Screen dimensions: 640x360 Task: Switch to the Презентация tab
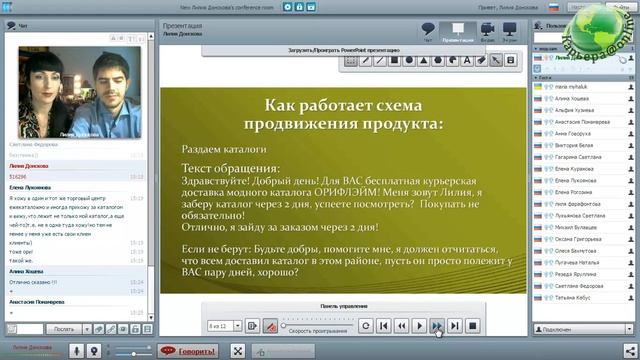pos(458,32)
